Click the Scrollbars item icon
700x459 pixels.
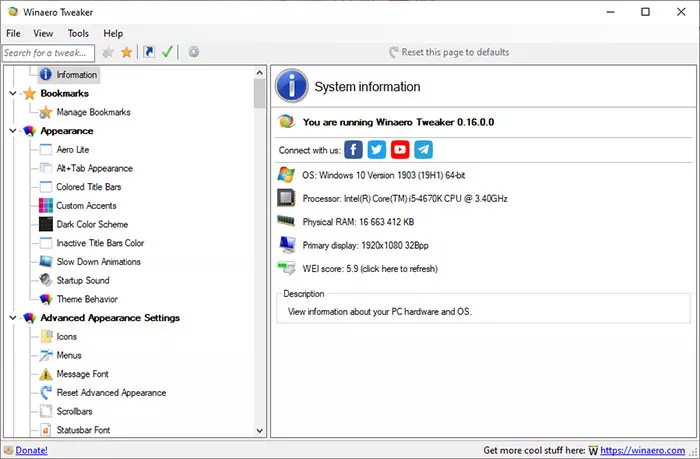point(46,411)
